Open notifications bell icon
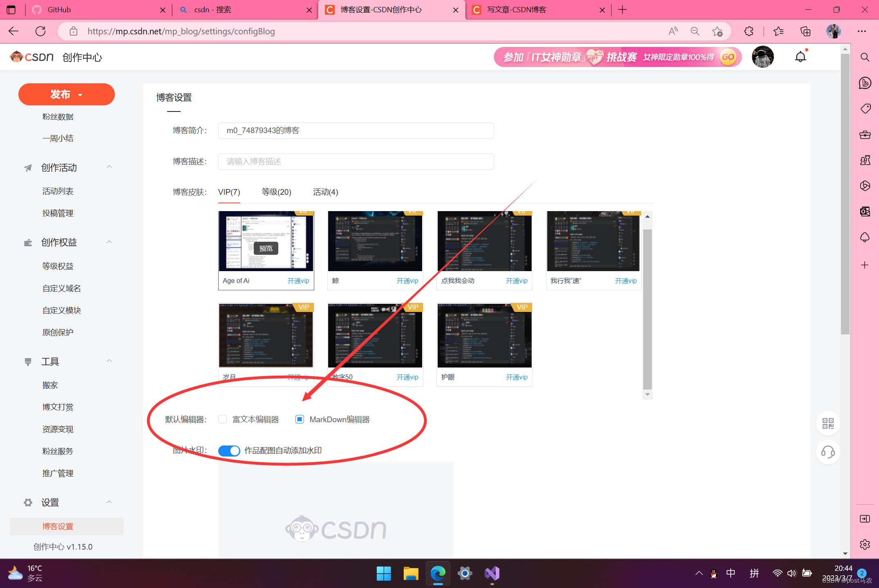Viewport: 879px width, 588px height. click(x=801, y=57)
